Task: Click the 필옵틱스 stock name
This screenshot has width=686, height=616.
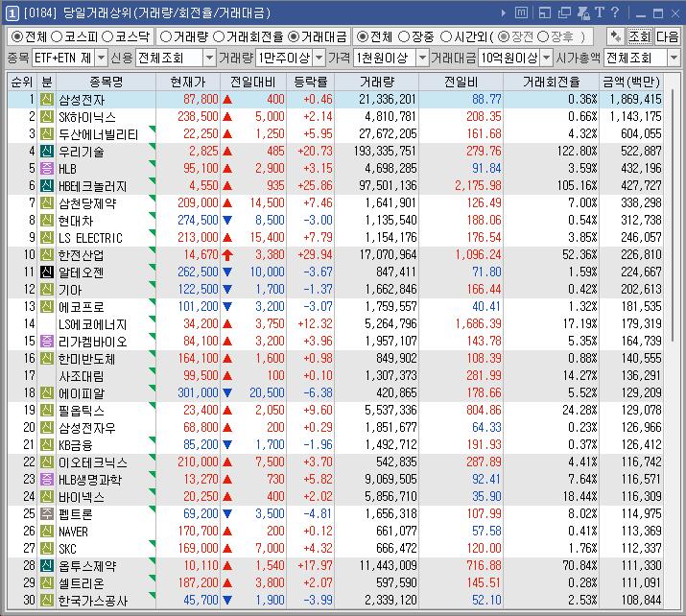Action: pyautogui.click(x=82, y=411)
